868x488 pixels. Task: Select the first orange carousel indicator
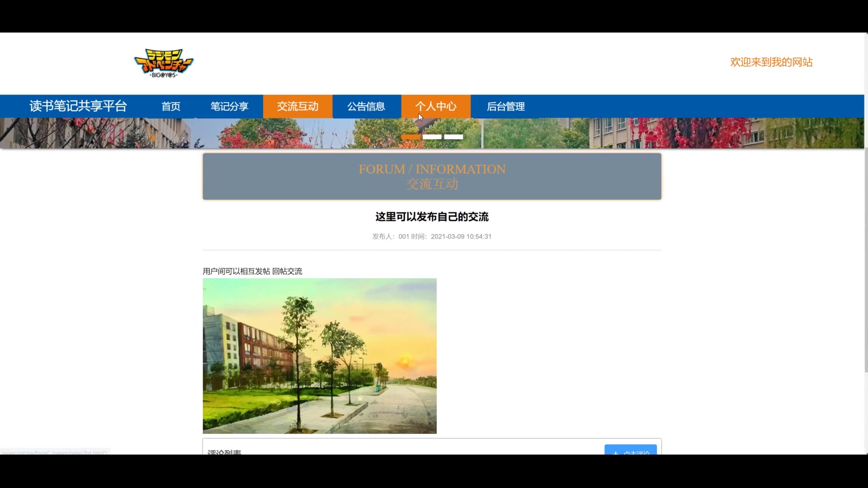[410, 136]
